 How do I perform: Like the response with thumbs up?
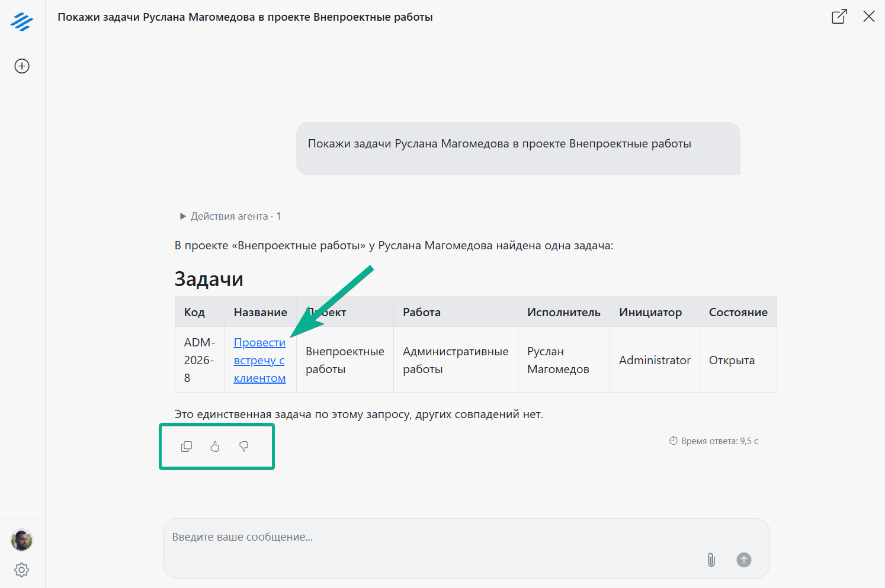215,446
